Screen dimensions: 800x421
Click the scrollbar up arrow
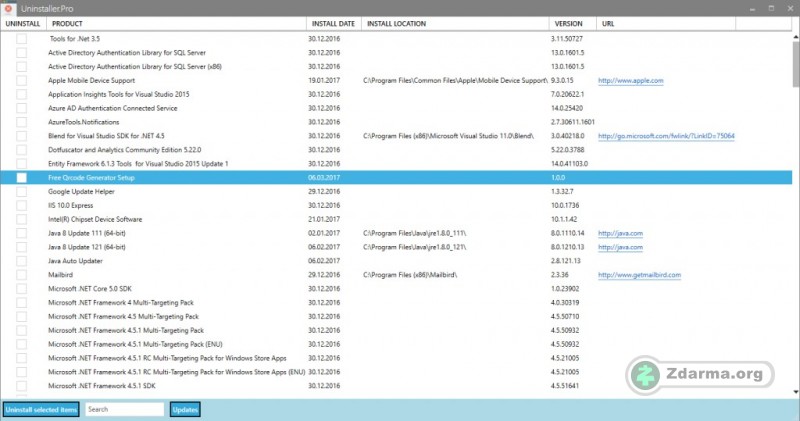(796, 37)
